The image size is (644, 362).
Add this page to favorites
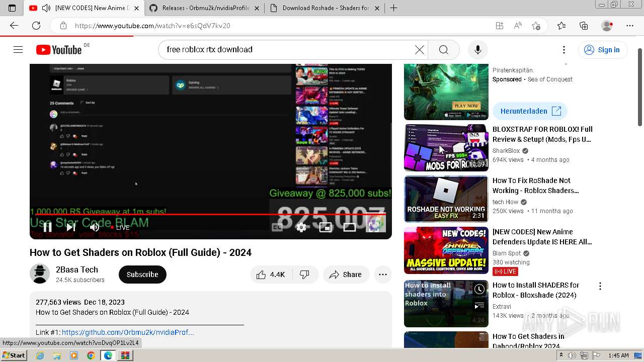(x=536, y=26)
